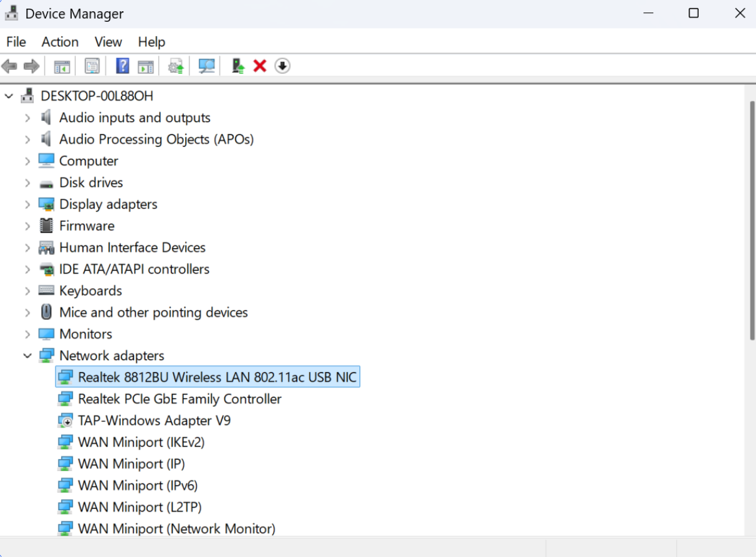Click the Show/Hide Console Tree toolbar icon
This screenshot has height=557, width=756.
tap(62, 66)
